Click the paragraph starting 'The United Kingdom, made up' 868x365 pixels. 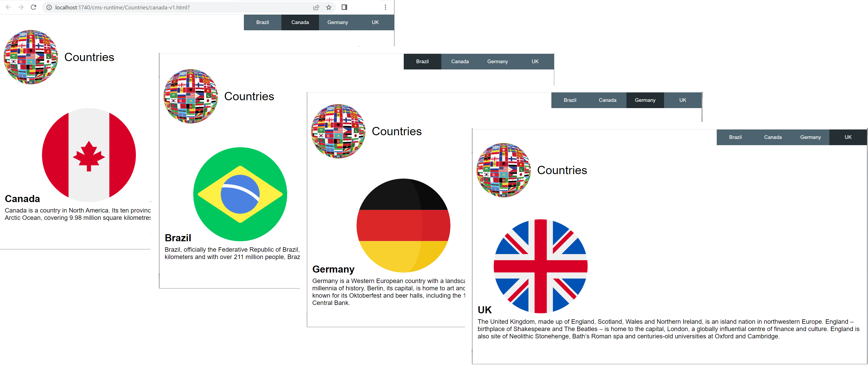pyautogui.click(x=668, y=329)
